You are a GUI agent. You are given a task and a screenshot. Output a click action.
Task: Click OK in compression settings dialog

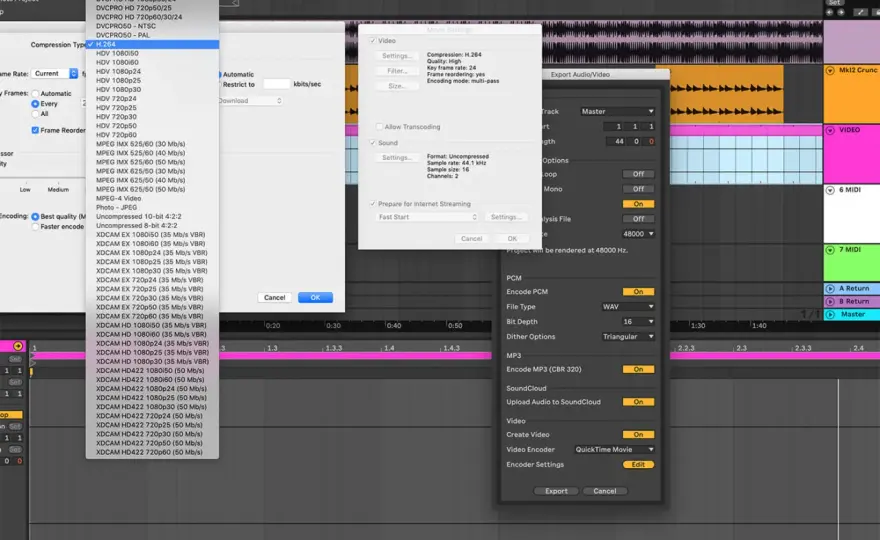tap(315, 298)
